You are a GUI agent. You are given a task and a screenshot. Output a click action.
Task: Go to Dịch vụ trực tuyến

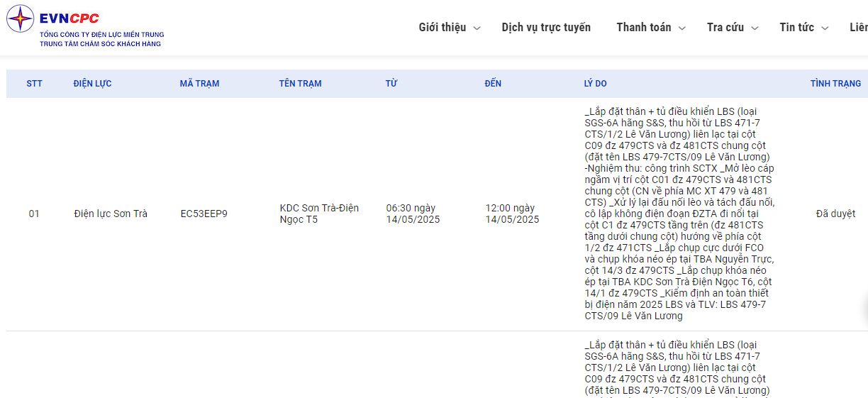(x=545, y=28)
